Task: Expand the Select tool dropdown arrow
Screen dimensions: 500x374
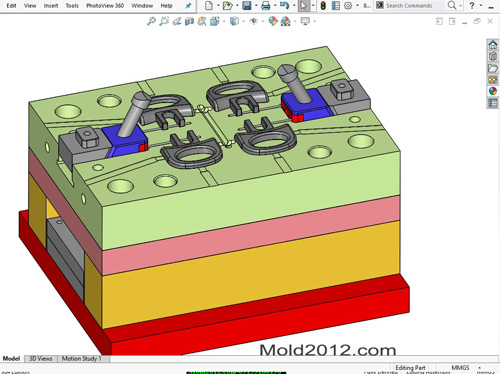Action: point(313,6)
